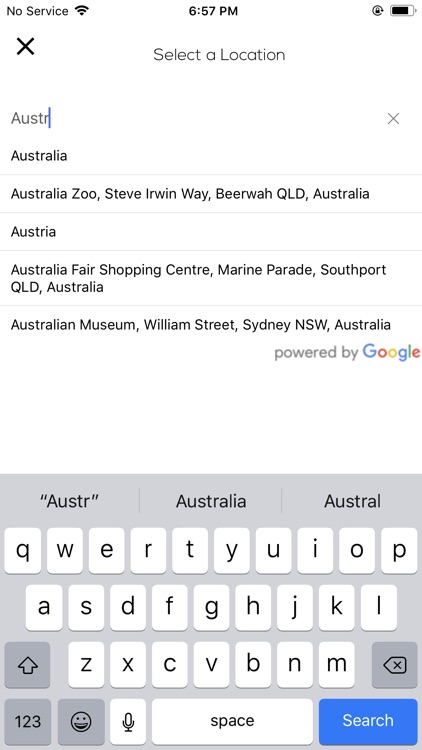Screen dimensions: 422x750
Task: Tap the letter a key
Action: (44, 607)
